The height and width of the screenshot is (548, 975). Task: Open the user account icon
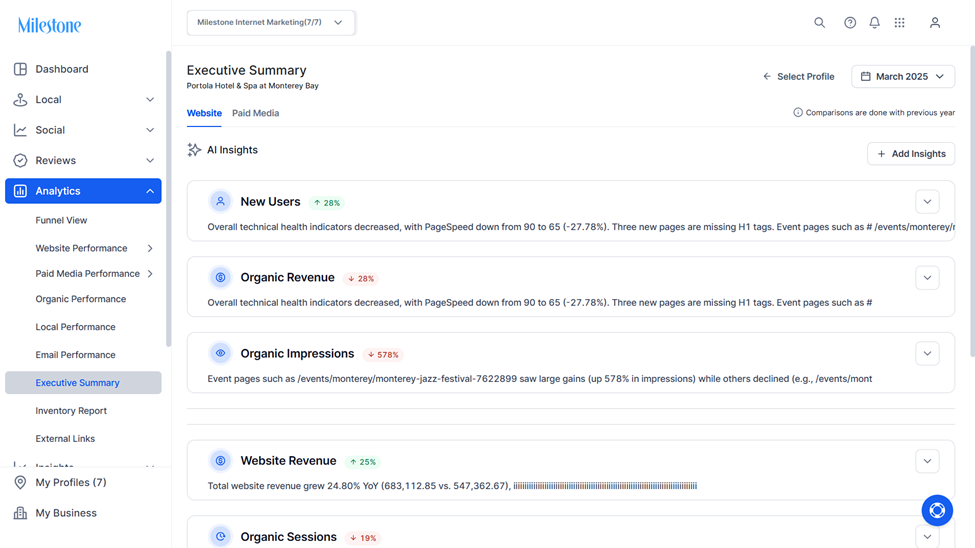(x=935, y=23)
